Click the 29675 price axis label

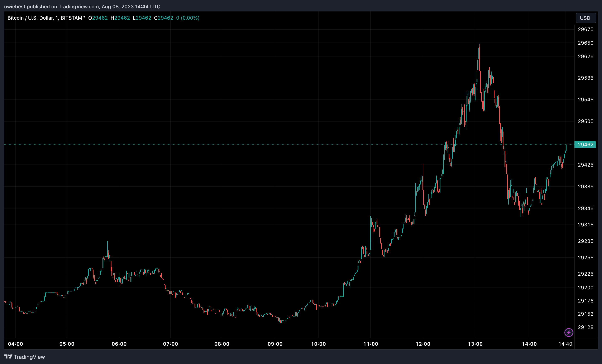[585, 29]
